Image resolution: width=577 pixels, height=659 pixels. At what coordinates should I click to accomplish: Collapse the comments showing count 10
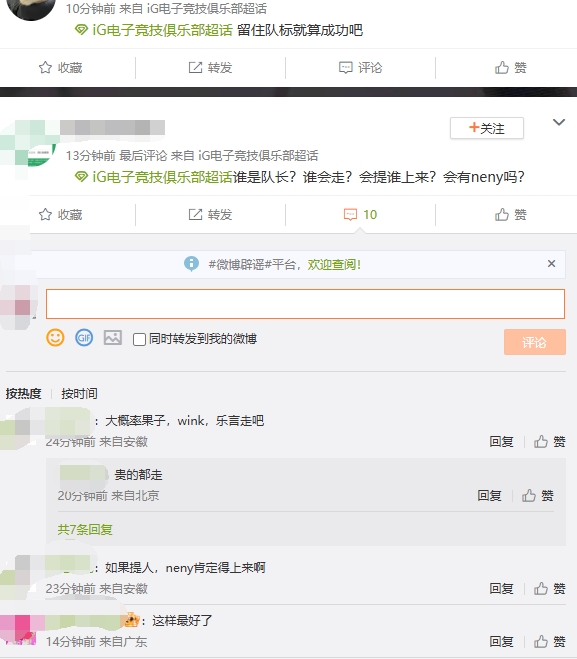(361, 215)
